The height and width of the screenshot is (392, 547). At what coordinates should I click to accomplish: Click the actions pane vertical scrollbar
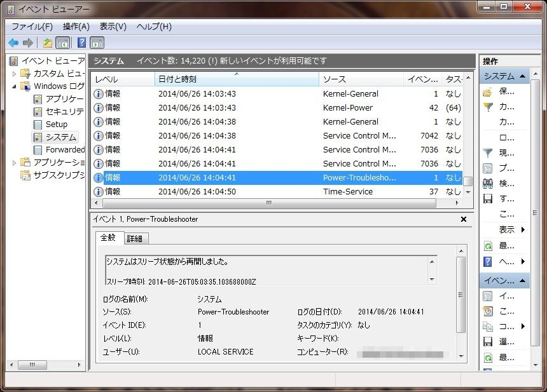point(536,213)
